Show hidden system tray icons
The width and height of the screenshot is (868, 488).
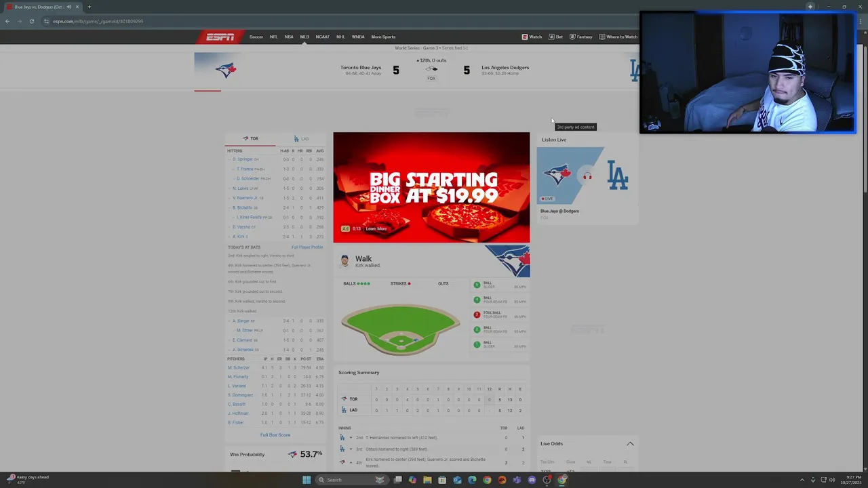[802, 480]
